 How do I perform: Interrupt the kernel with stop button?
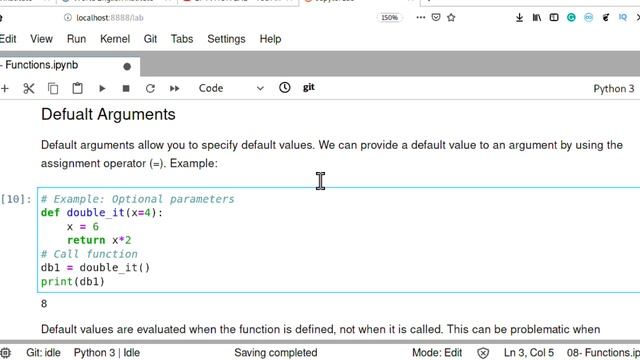pyautogui.click(x=126, y=88)
